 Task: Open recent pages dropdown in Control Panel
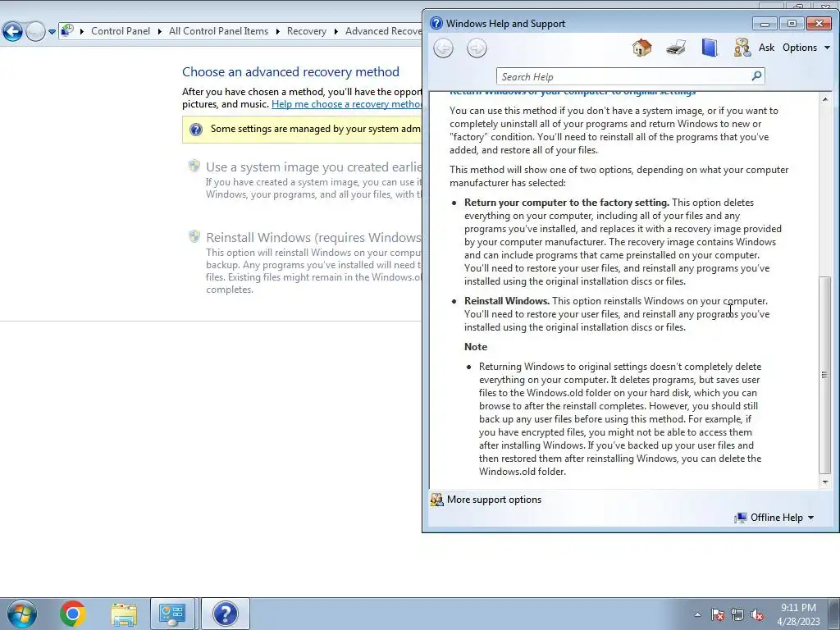(52, 32)
